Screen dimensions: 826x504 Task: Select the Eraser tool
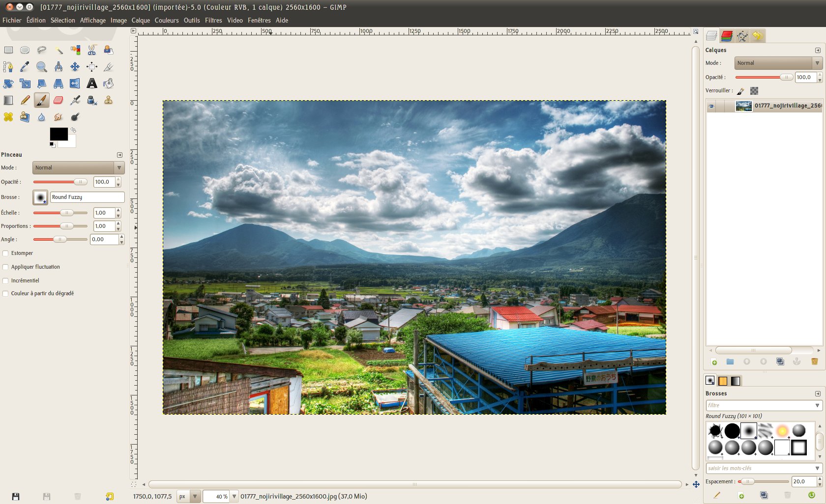point(58,100)
